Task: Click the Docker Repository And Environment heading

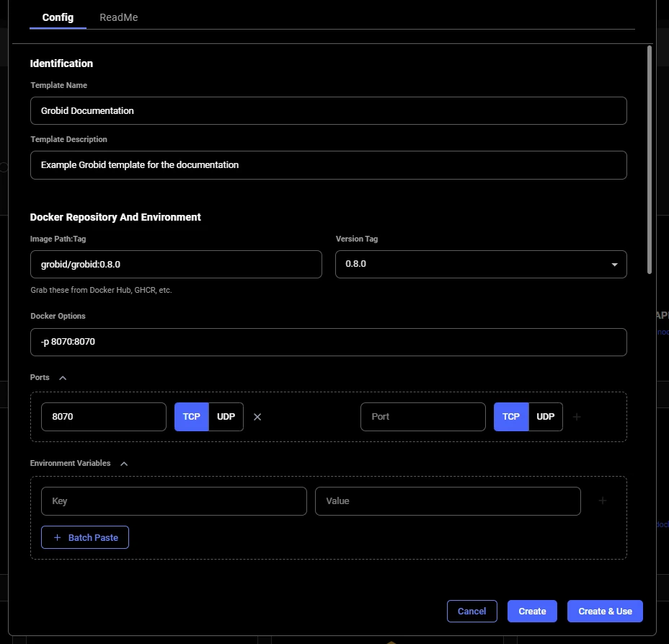Action: pos(115,217)
